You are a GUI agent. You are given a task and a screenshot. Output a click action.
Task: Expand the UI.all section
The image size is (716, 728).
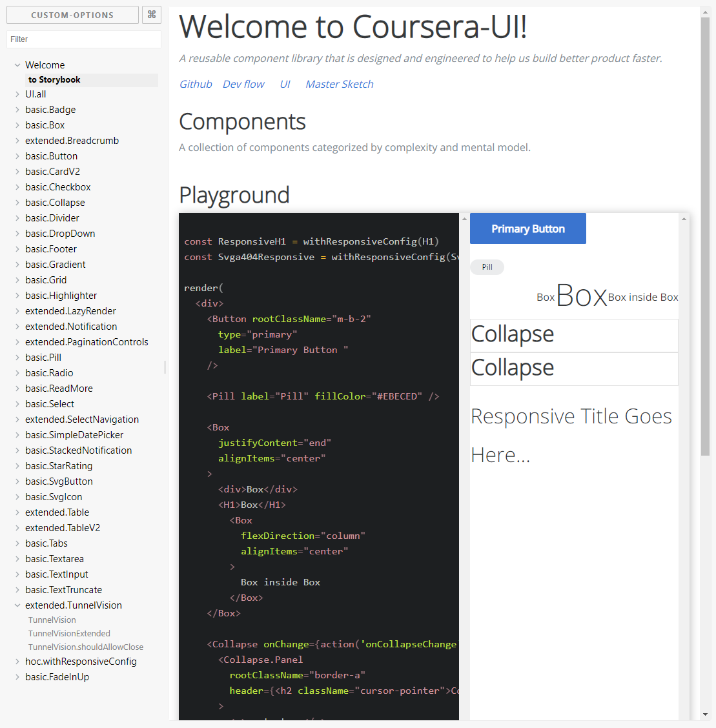(x=36, y=94)
